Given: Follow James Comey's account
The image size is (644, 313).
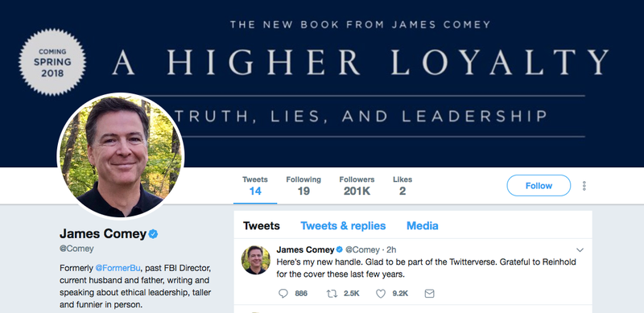Looking at the screenshot, I should (539, 186).
